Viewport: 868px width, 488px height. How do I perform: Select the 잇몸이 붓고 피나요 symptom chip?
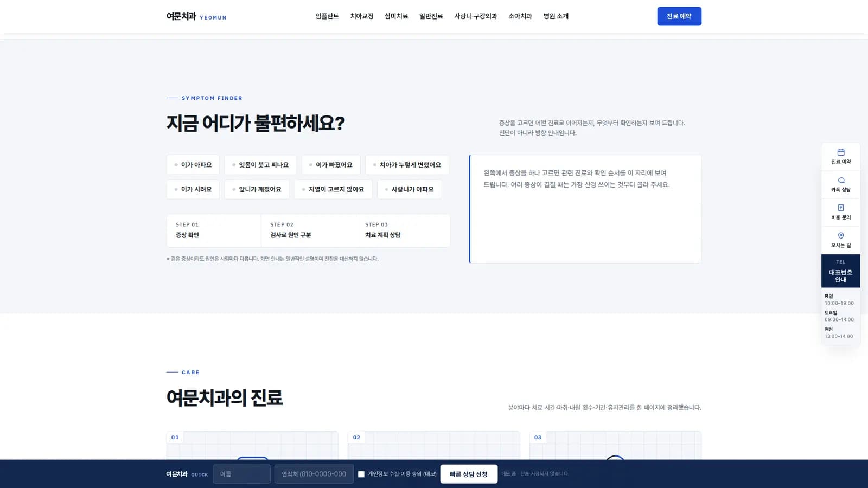[x=260, y=165]
